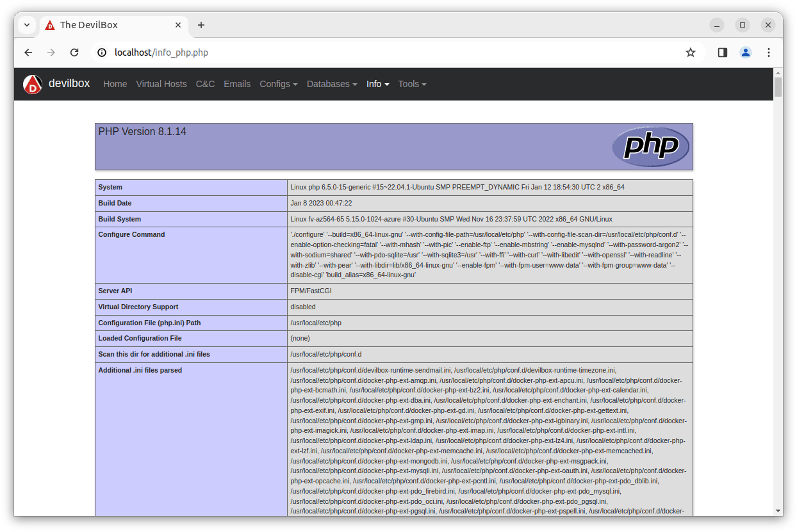Open Chrome's three-dot menu
797x532 pixels.
[768, 52]
